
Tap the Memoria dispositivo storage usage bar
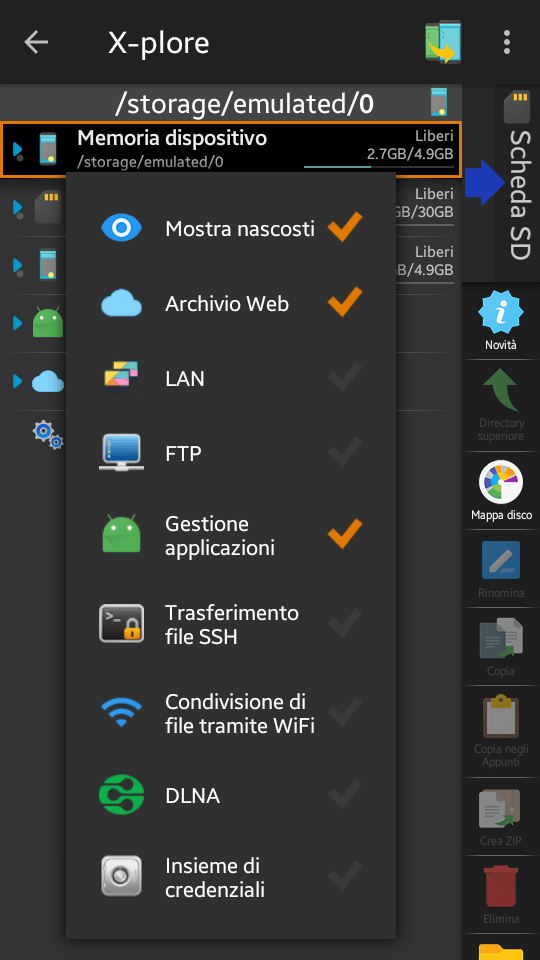378,166
